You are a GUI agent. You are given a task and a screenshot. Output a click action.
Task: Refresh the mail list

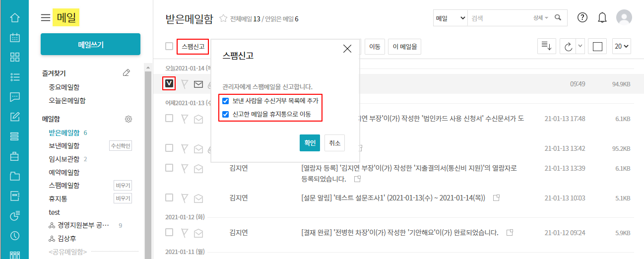(568, 46)
